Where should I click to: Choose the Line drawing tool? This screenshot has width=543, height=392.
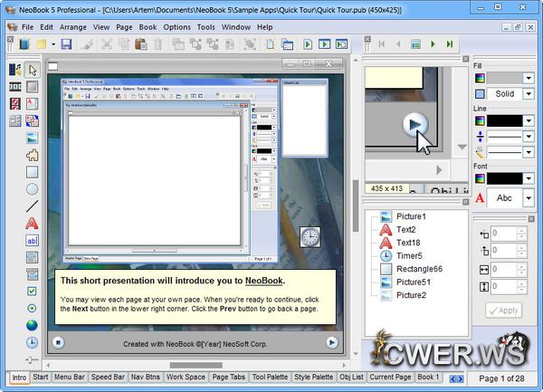[x=32, y=206]
